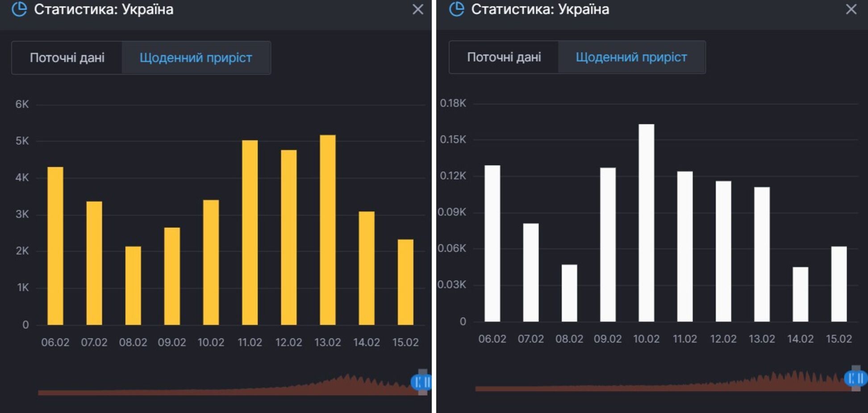Select the white bar for 07.02
This screenshot has height=413, width=868.
(531, 273)
